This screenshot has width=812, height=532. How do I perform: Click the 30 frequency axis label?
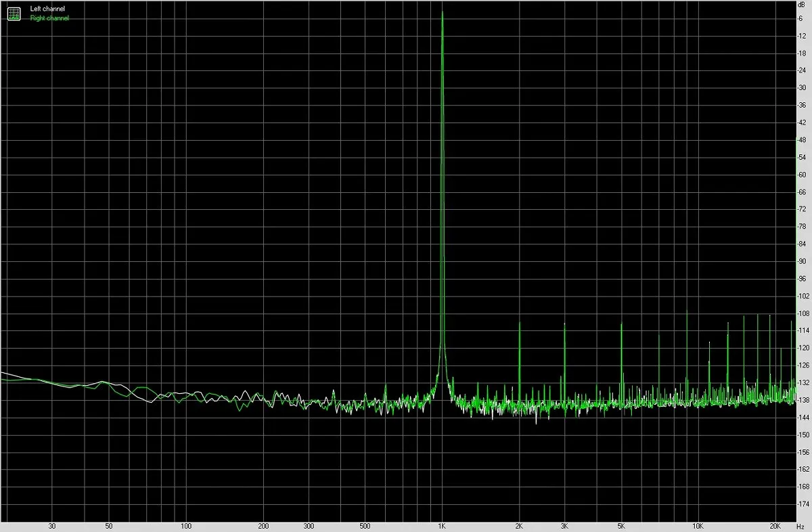[x=52, y=525]
